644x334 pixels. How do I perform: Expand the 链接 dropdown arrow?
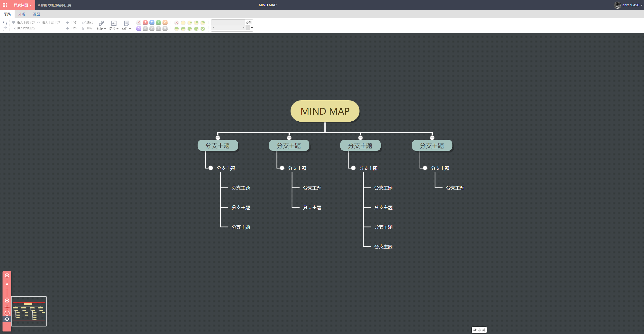click(x=105, y=29)
